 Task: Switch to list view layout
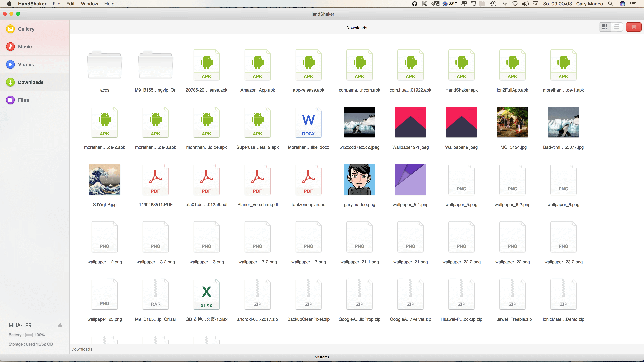click(x=616, y=27)
